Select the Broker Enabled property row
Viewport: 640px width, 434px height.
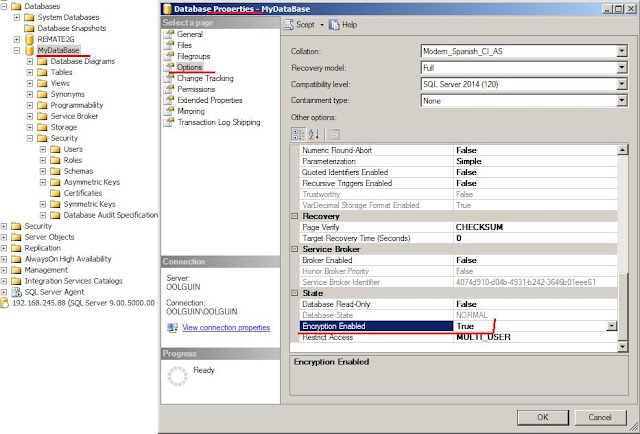(459, 260)
